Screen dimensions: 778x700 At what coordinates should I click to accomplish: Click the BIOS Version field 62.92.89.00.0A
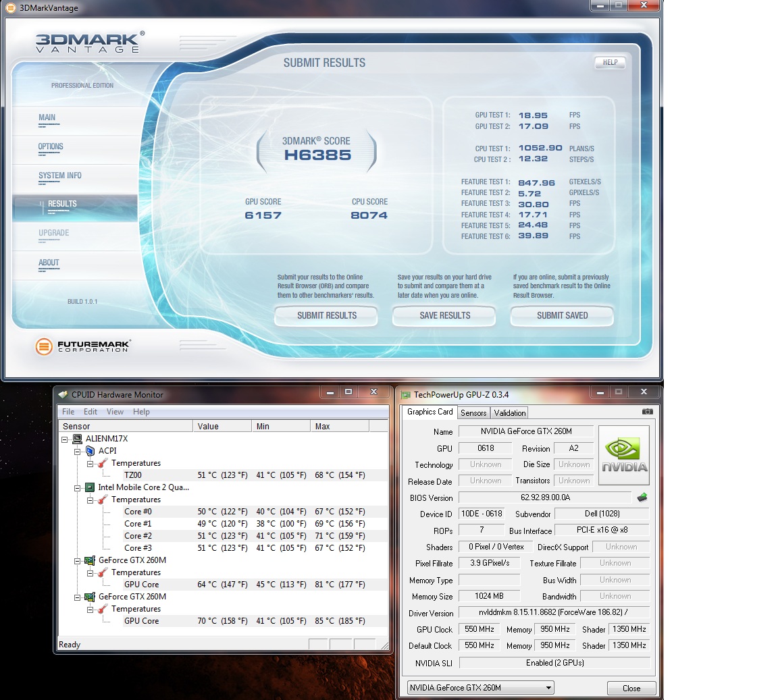[545, 497]
